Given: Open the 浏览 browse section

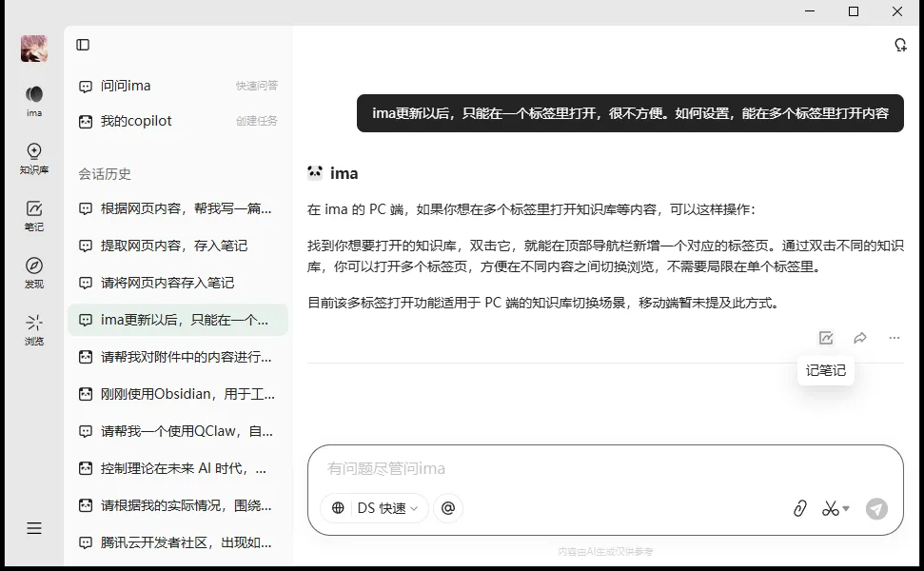Looking at the screenshot, I should click(x=34, y=330).
